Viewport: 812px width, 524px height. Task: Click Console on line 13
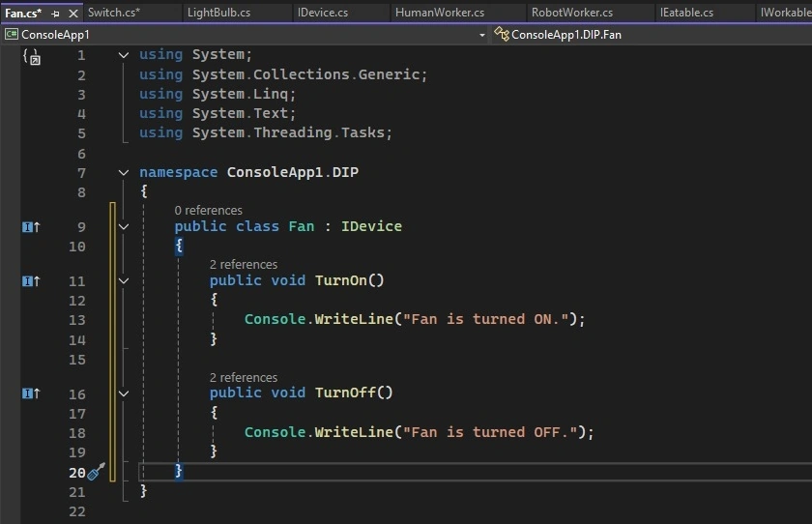pyautogui.click(x=275, y=319)
